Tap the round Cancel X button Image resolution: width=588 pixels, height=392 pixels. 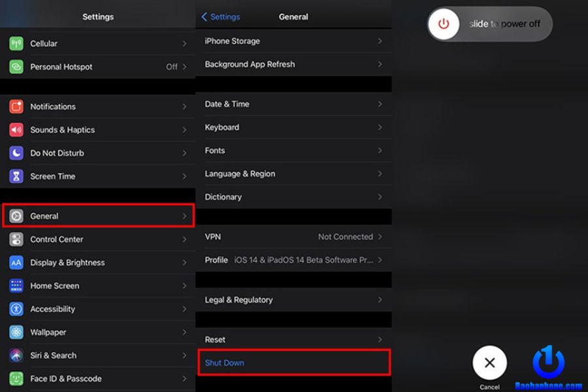pos(489,363)
